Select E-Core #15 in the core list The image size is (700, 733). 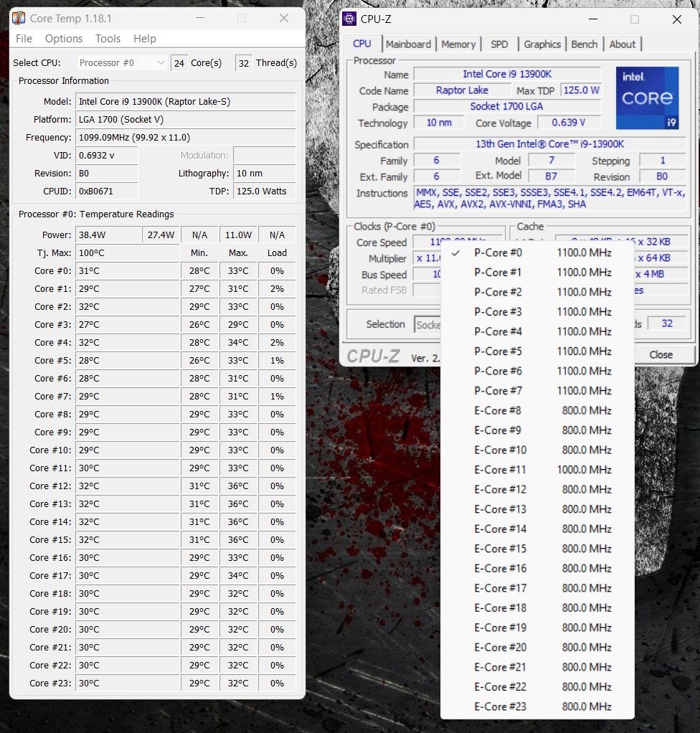(x=537, y=549)
